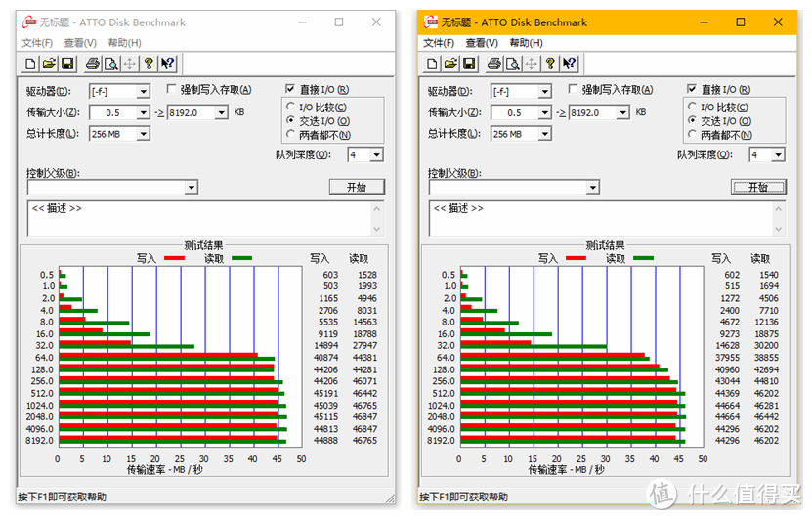Image resolution: width=812 pixels, height=520 pixels.
Task: Click the Help question mark icon in right window
Action: point(550,64)
